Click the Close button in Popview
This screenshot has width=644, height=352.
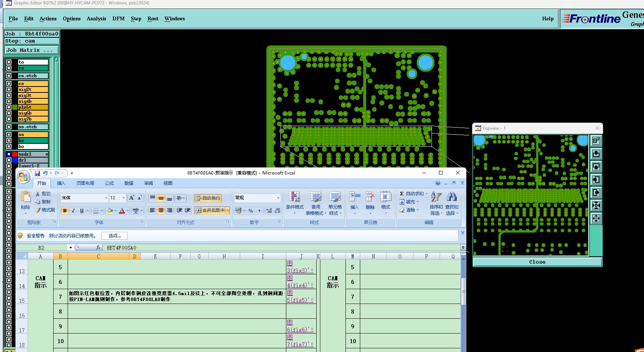point(537,262)
